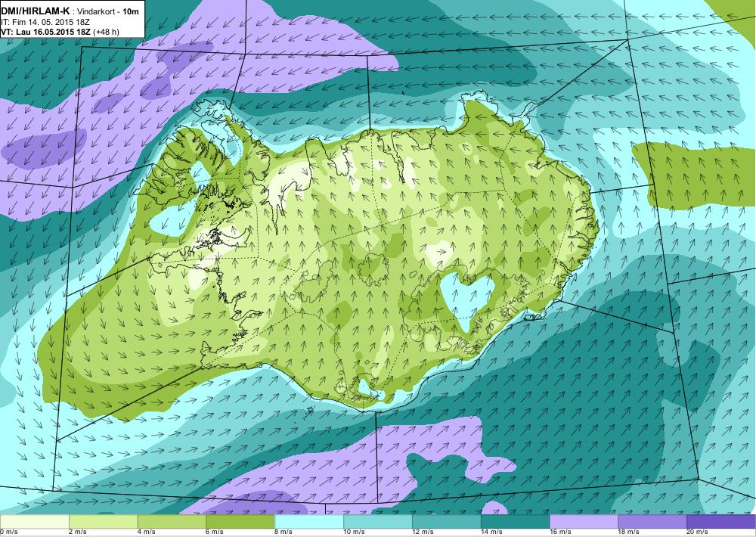Click the teal swatch between 12 and 14 m/s
The image size is (756, 537).
click(x=447, y=521)
